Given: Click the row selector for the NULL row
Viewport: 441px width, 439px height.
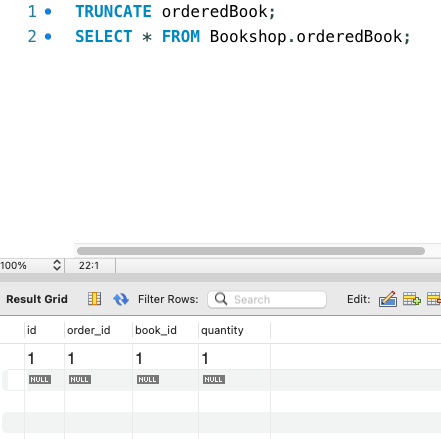Looking at the screenshot, I should pyautogui.click(x=15, y=380).
